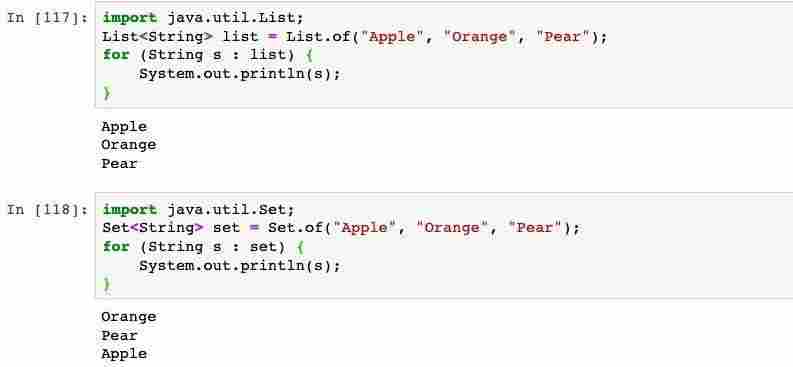The image size is (793, 367).
Task: Click System.out.println(s) in cell 117
Action: [x=240, y=74]
